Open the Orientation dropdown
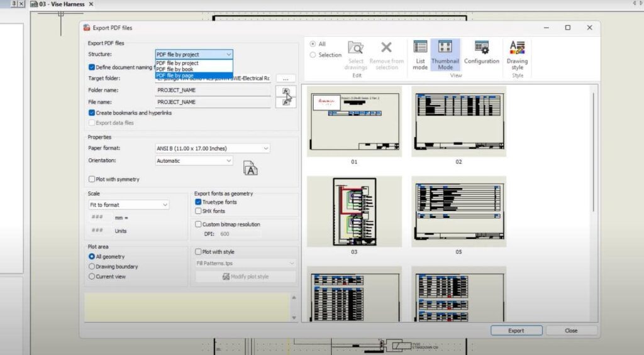 pos(194,161)
